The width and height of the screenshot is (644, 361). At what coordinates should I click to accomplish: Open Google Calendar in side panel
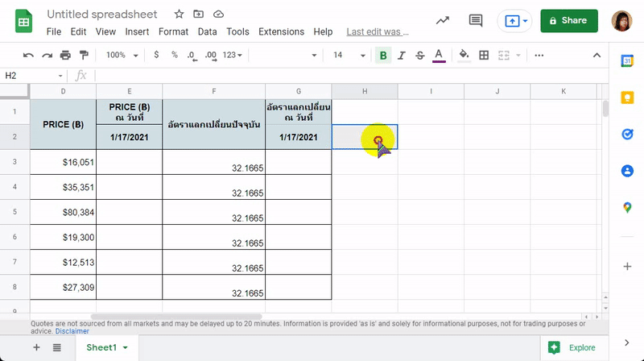tap(627, 61)
